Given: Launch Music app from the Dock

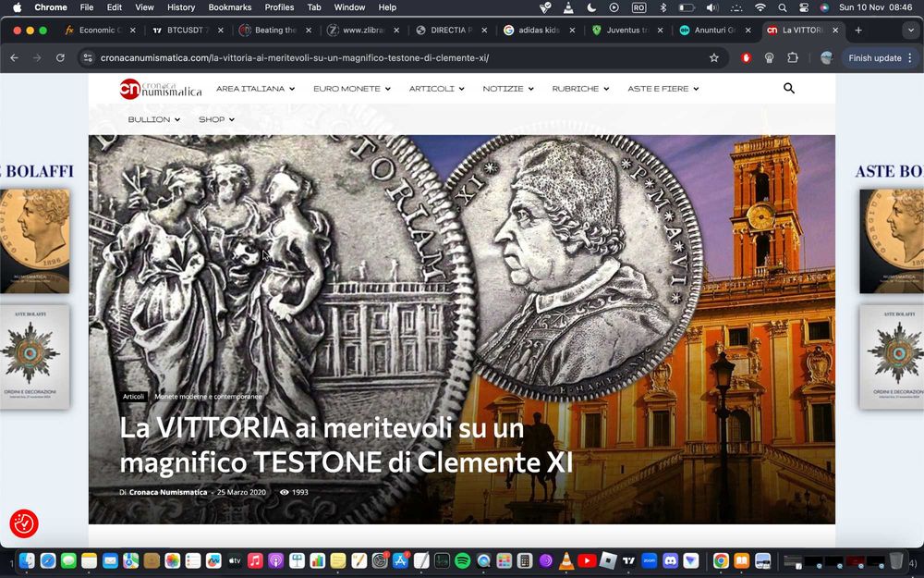Looking at the screenshot, I should pyautogui.click(x=255, y=561).
